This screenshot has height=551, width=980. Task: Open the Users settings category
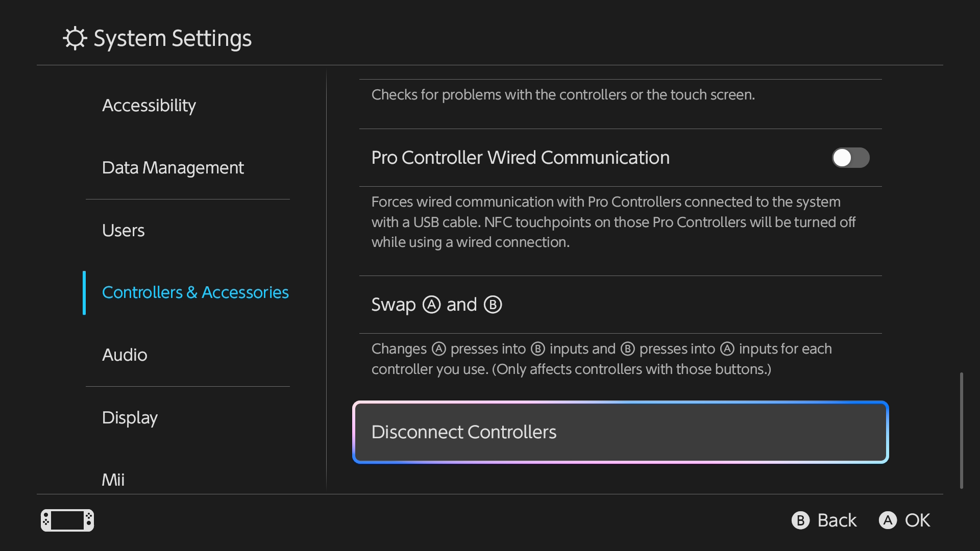click(123, 231)
